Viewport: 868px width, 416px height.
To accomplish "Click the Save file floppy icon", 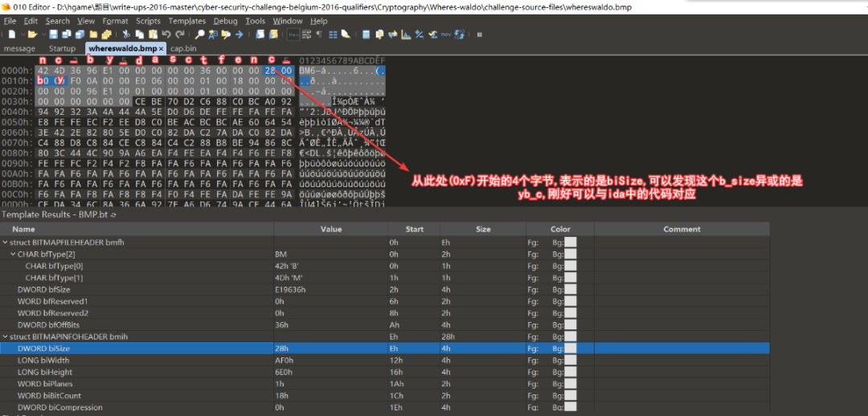I will (53, 35).
